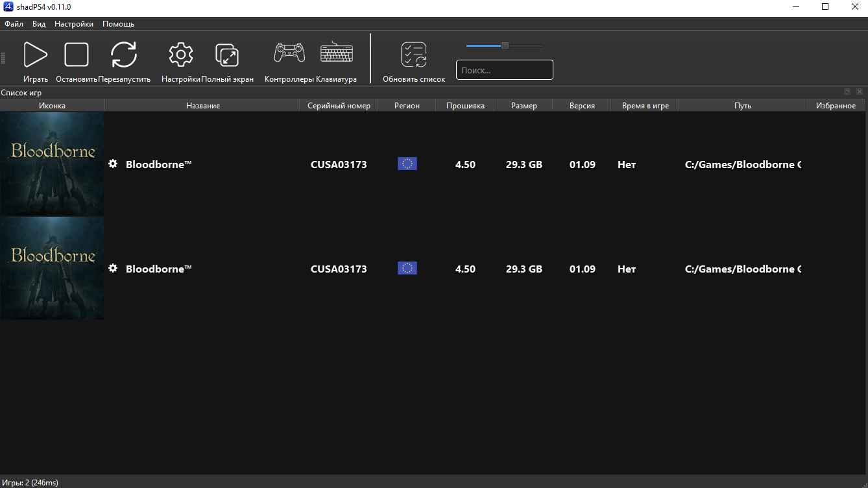The width and height of the screenshot is (868, 488).
Task: Click play time Нет in the second row
Action: point(627,269)
